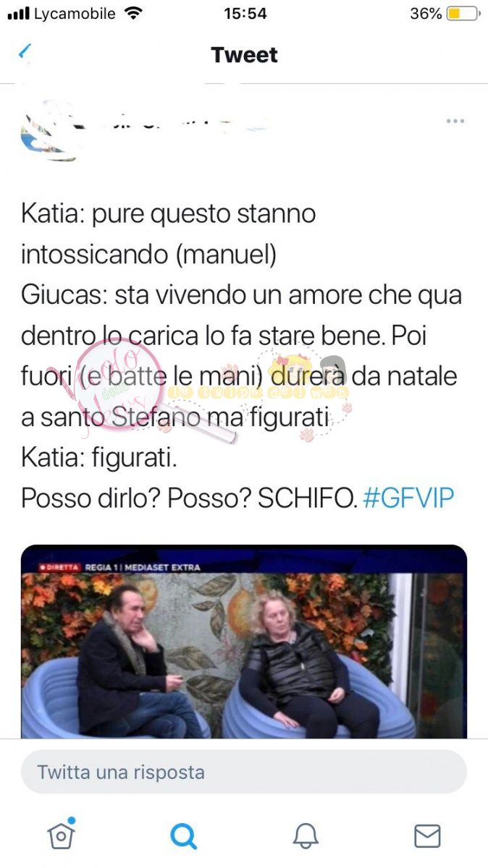Go to the Home tab icon

(62, 834)
